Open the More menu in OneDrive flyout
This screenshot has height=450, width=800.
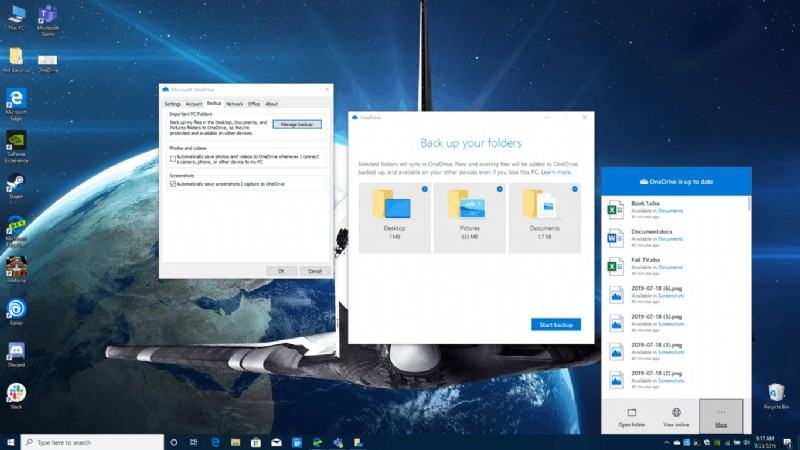(x=721, y=416)
